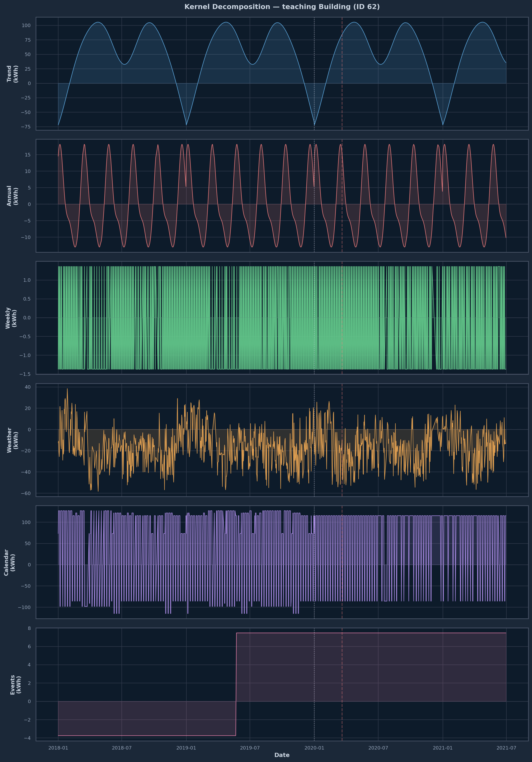Click the Date x-axis label

click(x=282, y=755)
